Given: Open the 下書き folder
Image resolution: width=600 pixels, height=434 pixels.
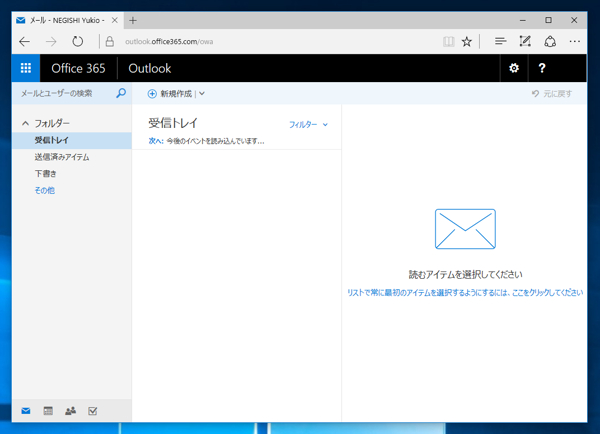Looking at the screenshot, I should pyautogui.click(x=46, y=174).
